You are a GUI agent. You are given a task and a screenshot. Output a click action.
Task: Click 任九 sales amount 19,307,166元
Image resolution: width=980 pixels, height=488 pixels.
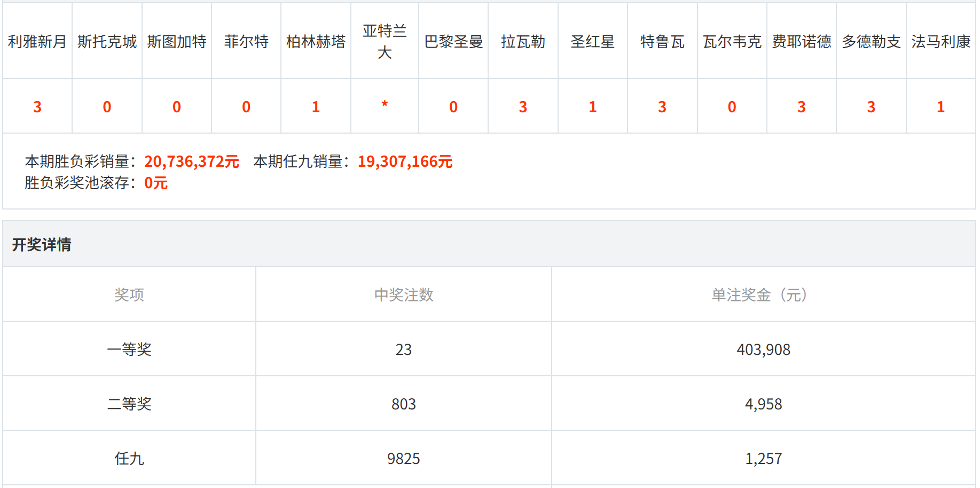[405, 161]
